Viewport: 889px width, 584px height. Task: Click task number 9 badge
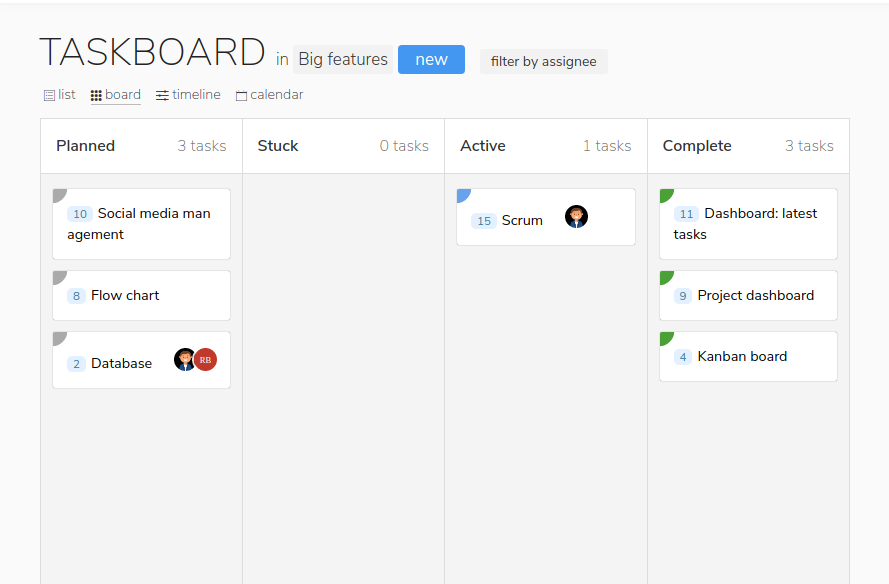(683, 296)
